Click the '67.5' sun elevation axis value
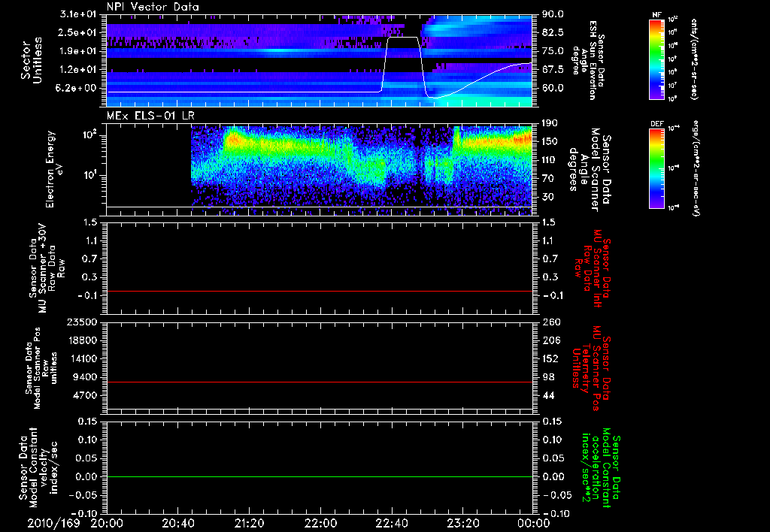The width and height of the screenshot is (770, 532). click(553, 70)
